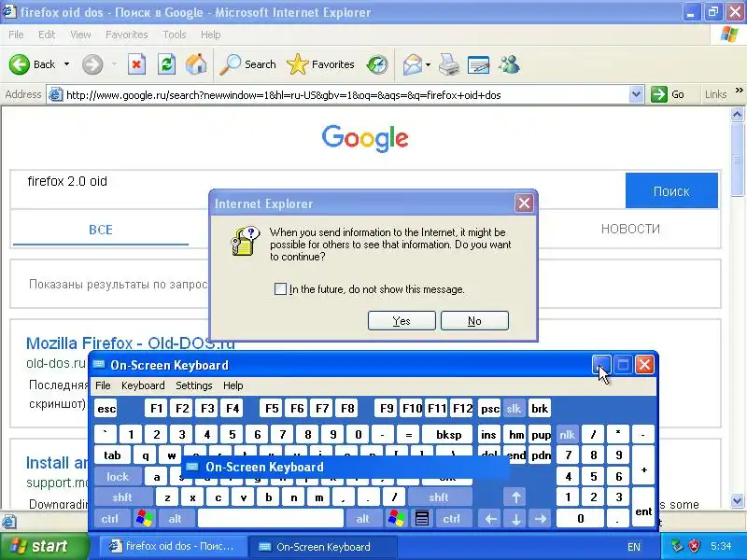Expand the address bar dropdown
The width and height of the screenshot is (747, 560).
pos(636,94)
